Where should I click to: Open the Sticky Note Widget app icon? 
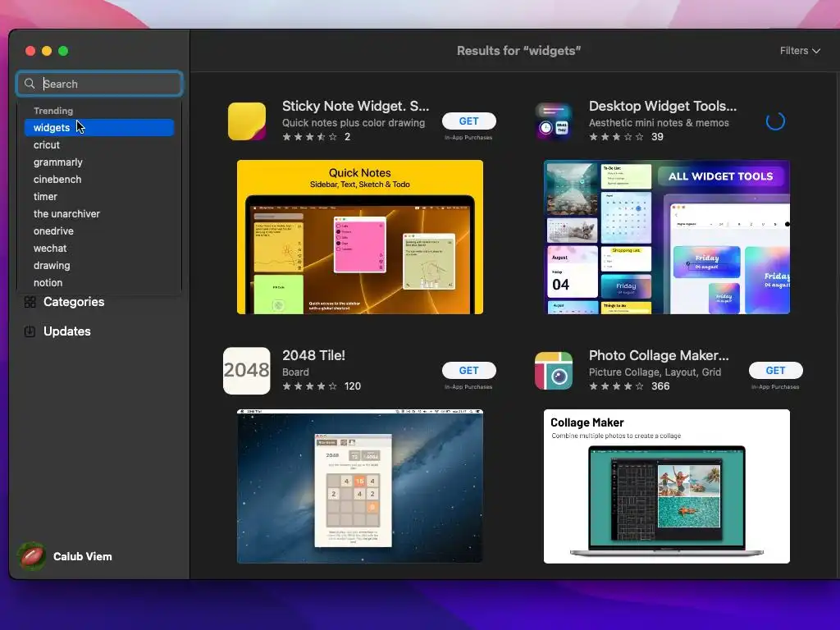coord(246,121)
